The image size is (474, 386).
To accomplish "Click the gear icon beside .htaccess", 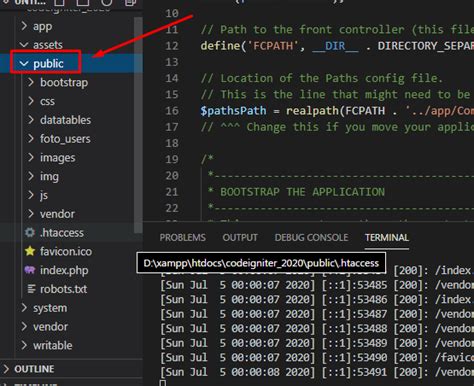I will 30,232.
